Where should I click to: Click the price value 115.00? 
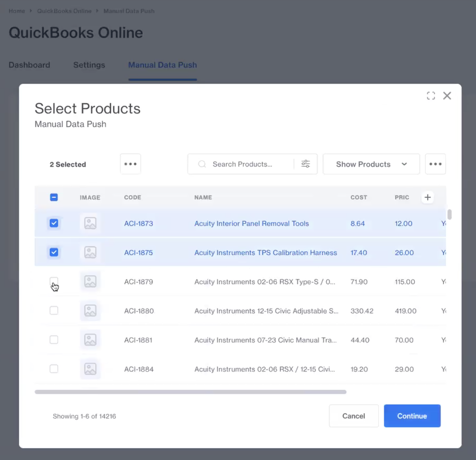[x=405, y=282]
